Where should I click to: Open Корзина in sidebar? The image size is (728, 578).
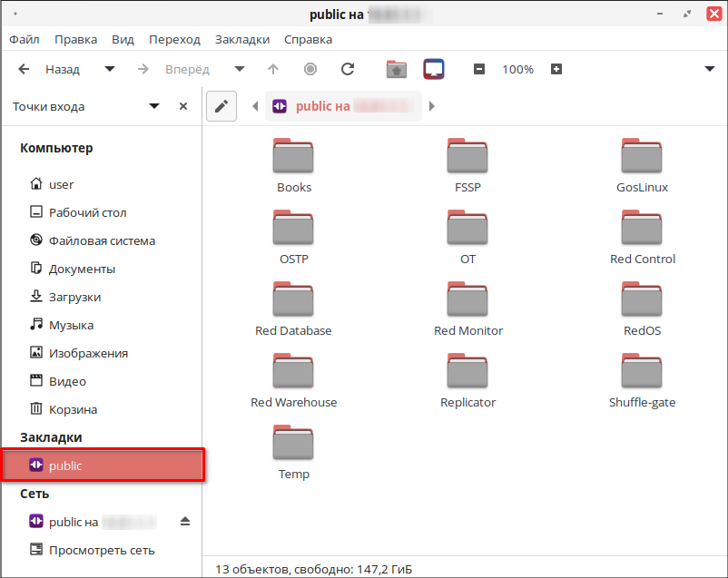102,409
